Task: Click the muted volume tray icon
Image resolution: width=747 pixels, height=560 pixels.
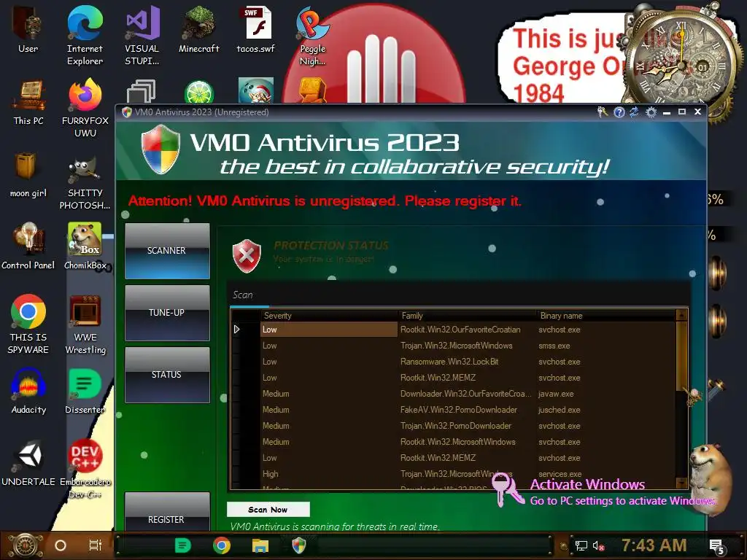Action: tap(598, 545)
